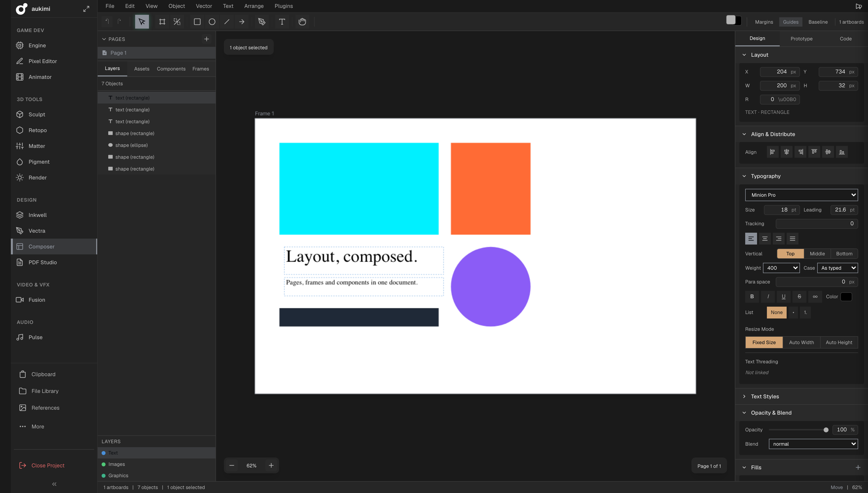Switch to the Prototype tab
The image size is (868, 493).
point(801,39)
